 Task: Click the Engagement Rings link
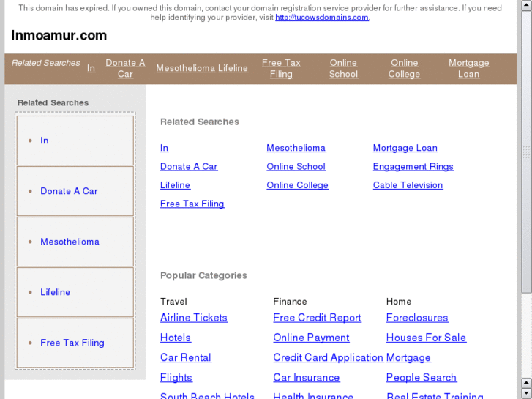click(x=413, y=167)
